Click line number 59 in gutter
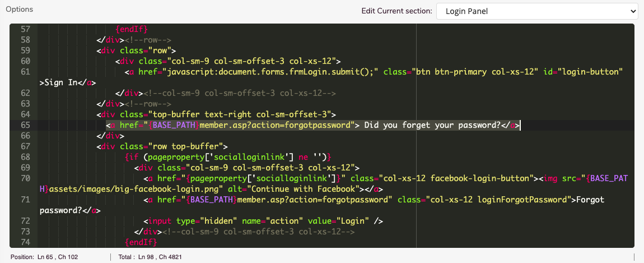Image resolution: width=644 pixels, height=263 pixels. [x=25, y=50]
